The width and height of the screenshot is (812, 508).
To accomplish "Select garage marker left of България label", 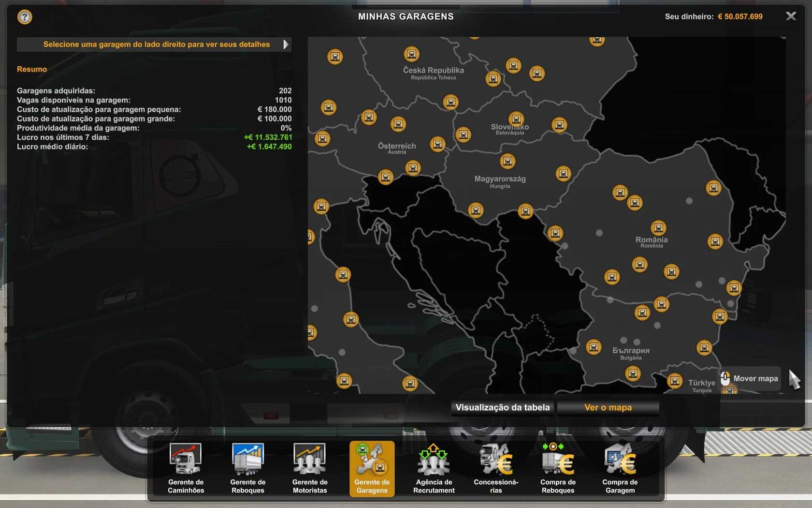I will point(594,347).
